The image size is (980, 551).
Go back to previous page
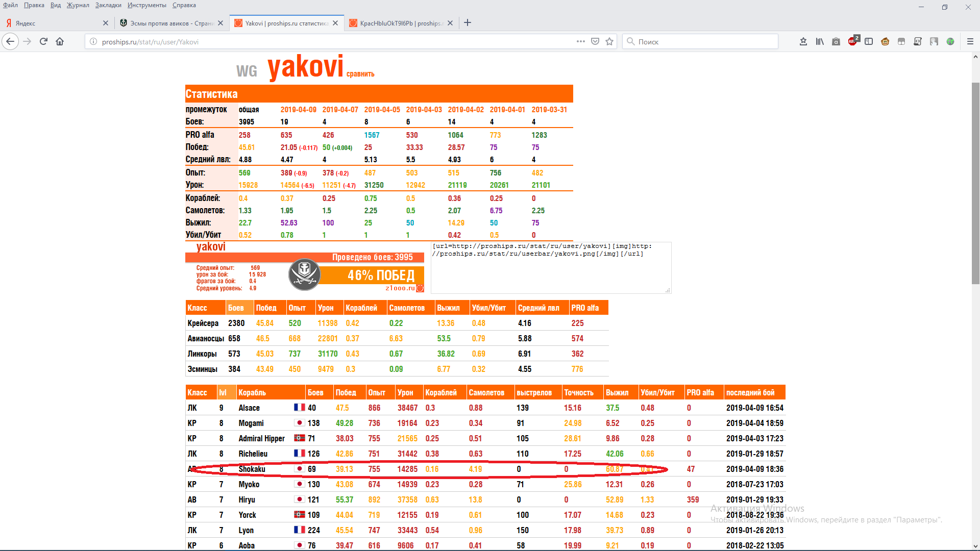(10, 41)
